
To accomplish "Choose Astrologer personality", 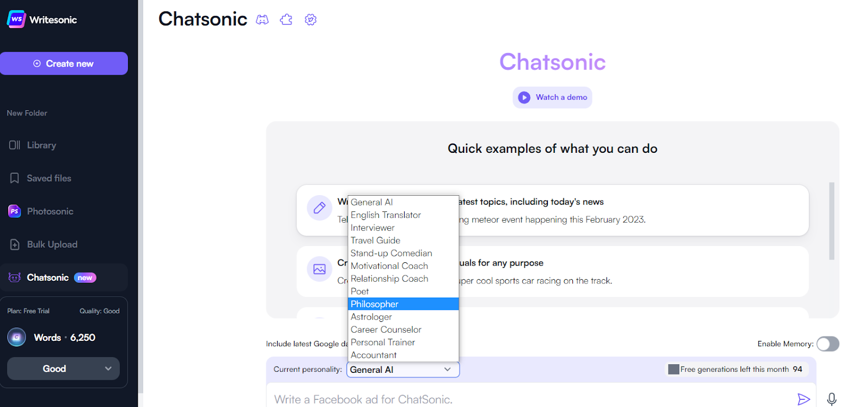I will (x=403, y=317).
